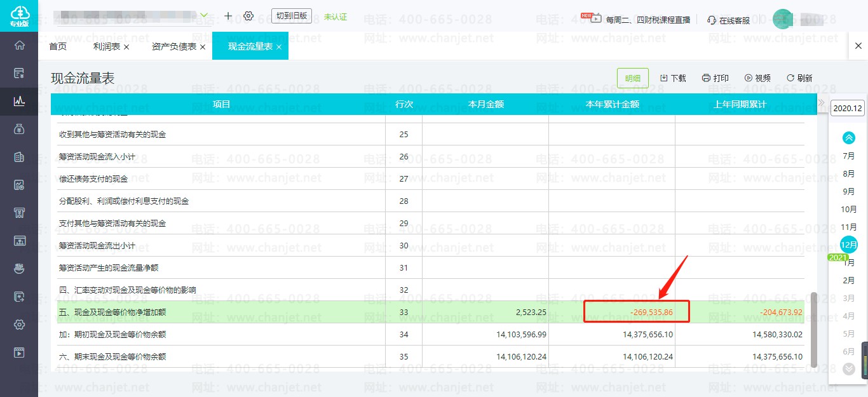Select the highlighted 12月 month
This screenshot has width=868, height=397.
tap(849, 244)
